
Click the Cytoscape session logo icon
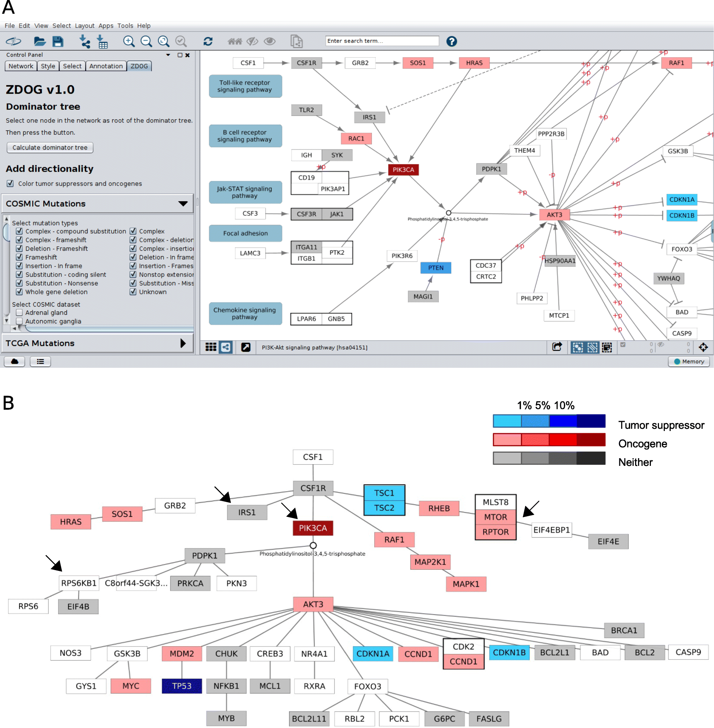click(x=14, y=41)
